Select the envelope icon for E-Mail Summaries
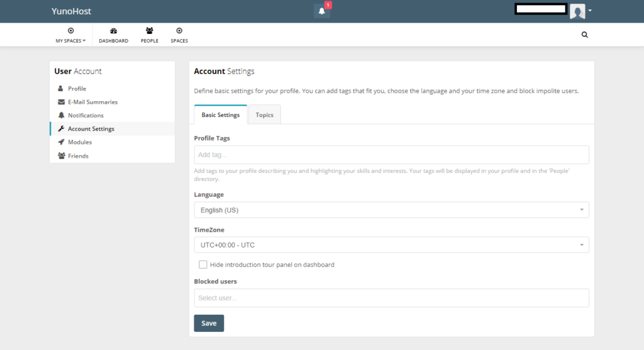 (x=61, y=102)
